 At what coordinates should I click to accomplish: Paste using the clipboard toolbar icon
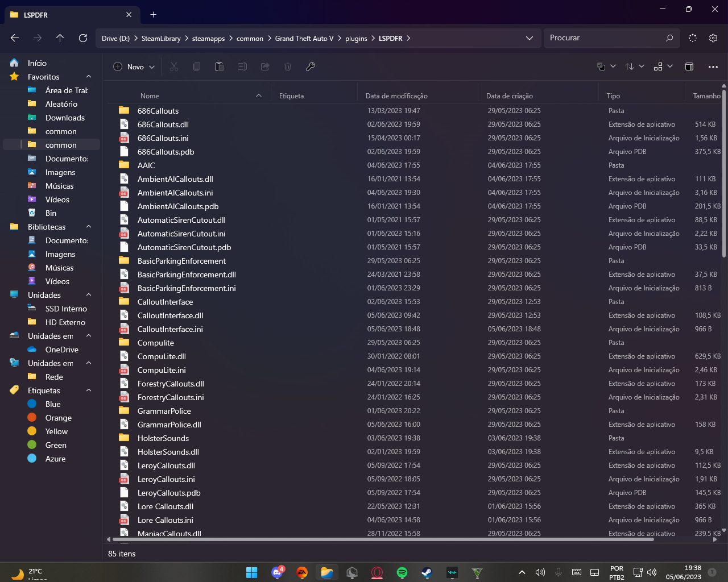(x=220, y=66)
